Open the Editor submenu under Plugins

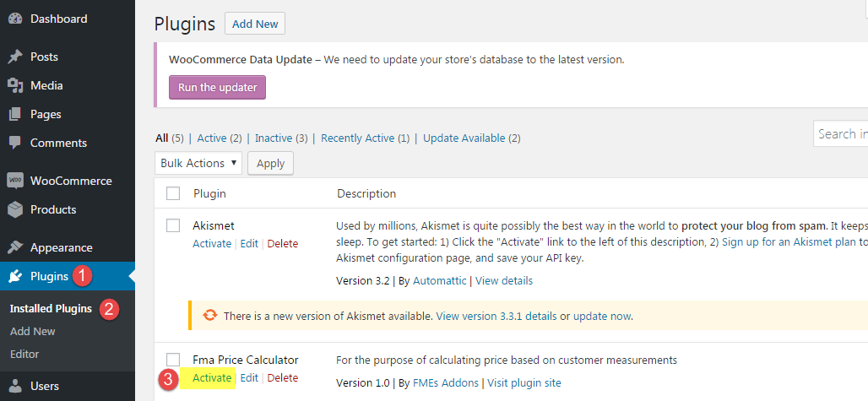(24, 354)
